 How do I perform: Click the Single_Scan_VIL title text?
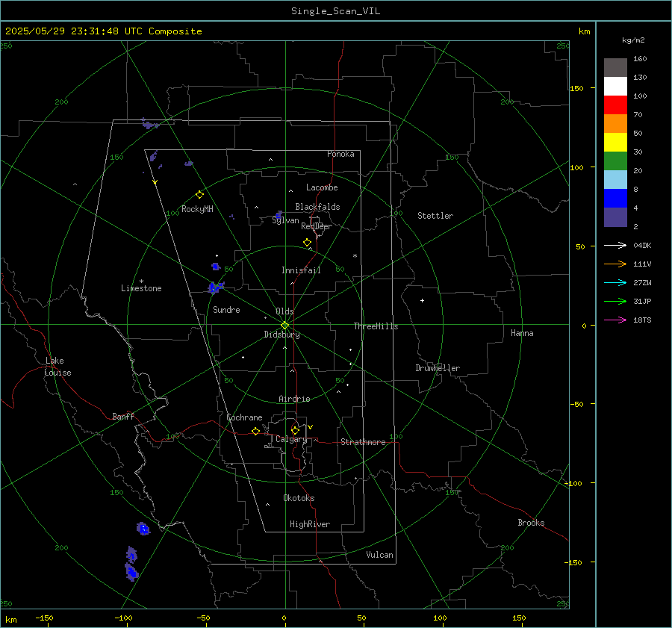coord(335,11)
